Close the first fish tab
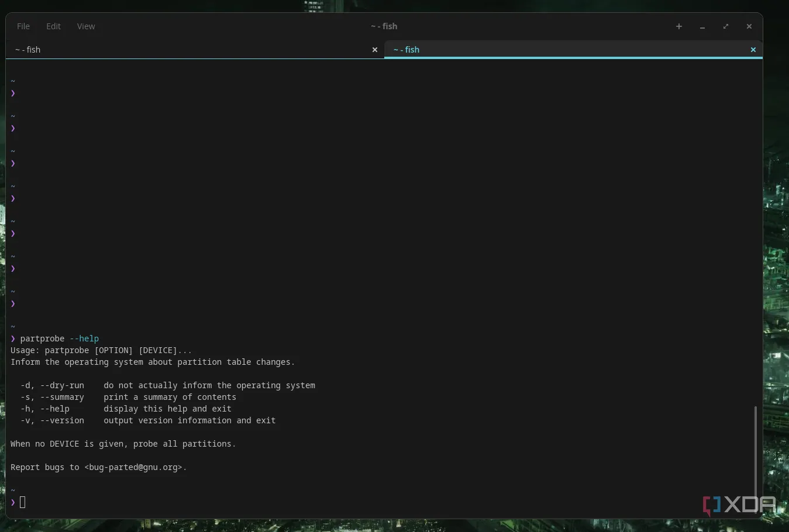789x532 pixels. tap(375, 50)
